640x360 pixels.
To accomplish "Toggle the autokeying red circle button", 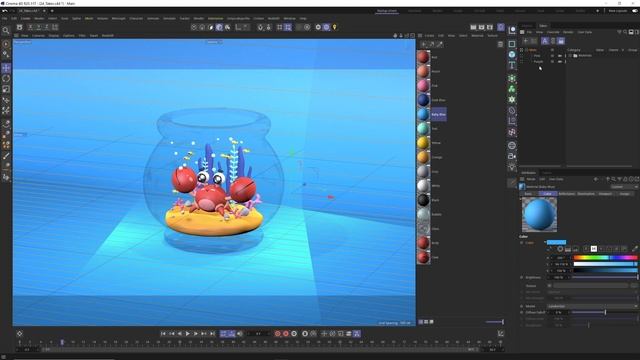I will click(286, 333).
